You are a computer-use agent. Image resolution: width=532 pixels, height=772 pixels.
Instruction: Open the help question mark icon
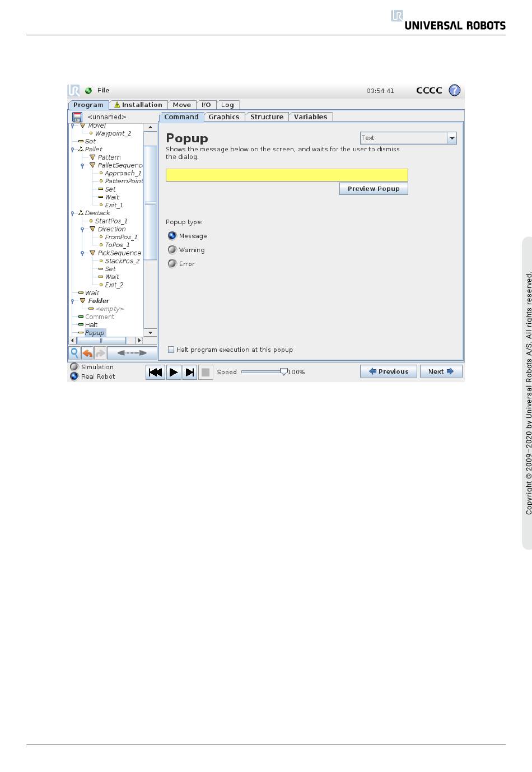tap(455, 90)
